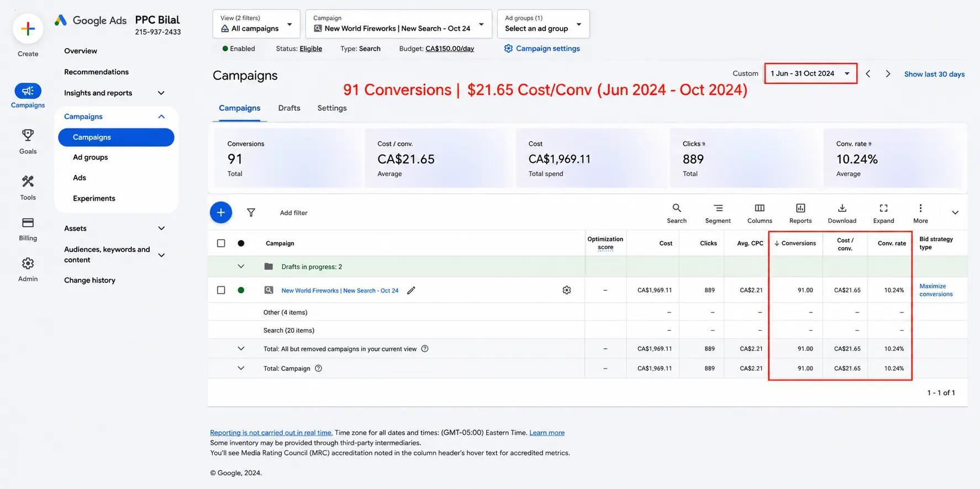Open the Ad groups selector dropdown
The width and height of the screenshot is (980, 489).
[543, 24]
